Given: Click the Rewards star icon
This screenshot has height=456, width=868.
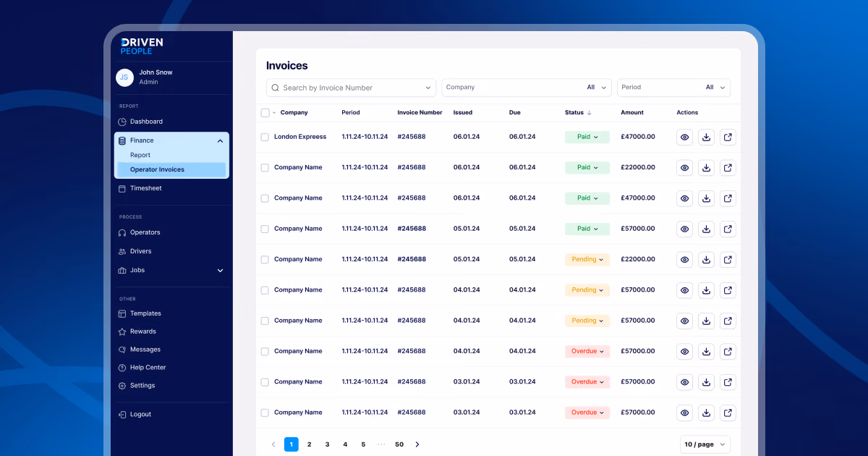Looking at the screenshot, I should click(122, 332).
